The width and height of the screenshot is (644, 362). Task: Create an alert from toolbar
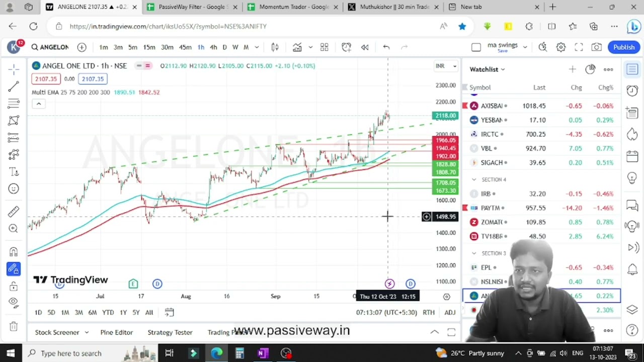point(346,47)
